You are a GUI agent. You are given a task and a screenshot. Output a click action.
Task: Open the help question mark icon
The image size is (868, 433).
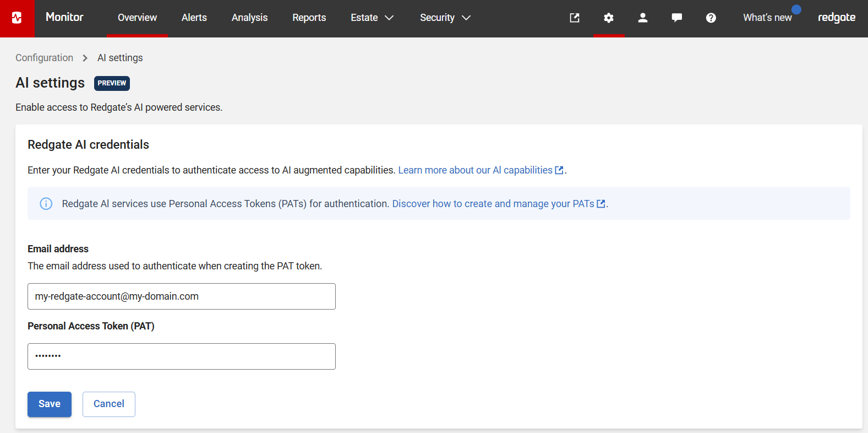tap(711, 18)
